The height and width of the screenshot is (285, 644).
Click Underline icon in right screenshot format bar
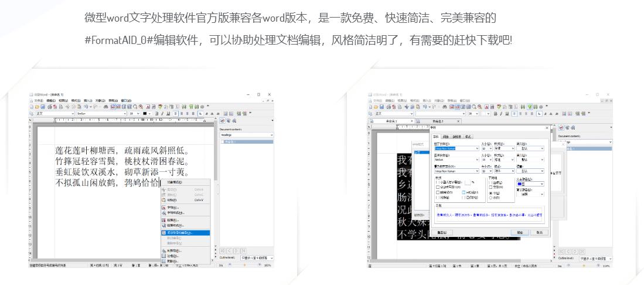507,114
